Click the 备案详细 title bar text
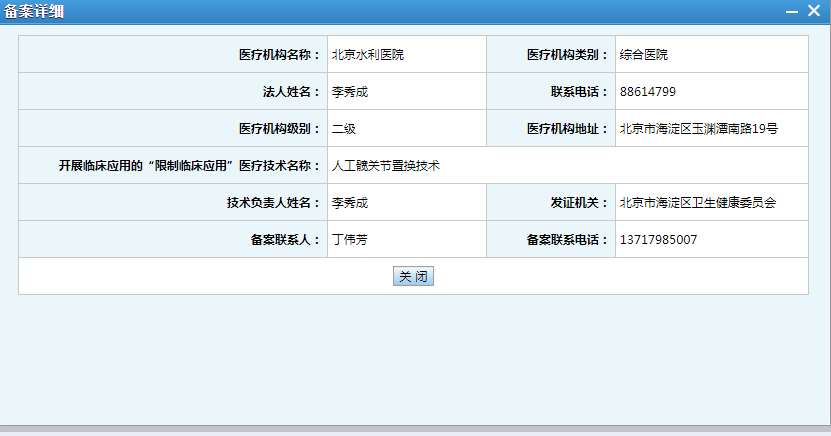 (37, 11)
